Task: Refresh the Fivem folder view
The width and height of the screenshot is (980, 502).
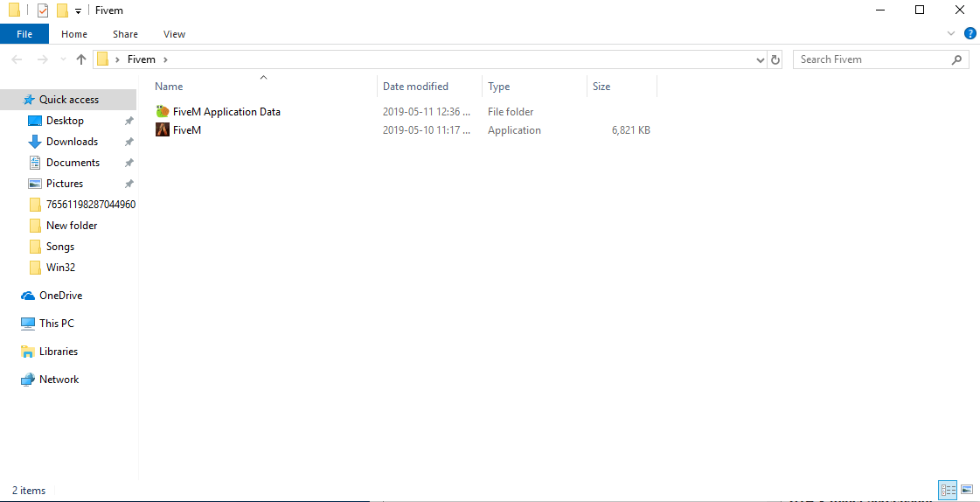Action: coord(775,60)
